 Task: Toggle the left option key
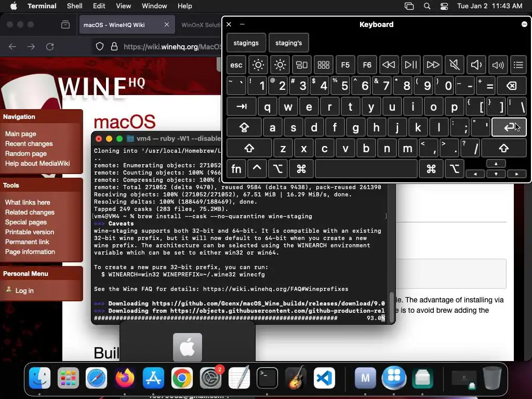[278, 169]
